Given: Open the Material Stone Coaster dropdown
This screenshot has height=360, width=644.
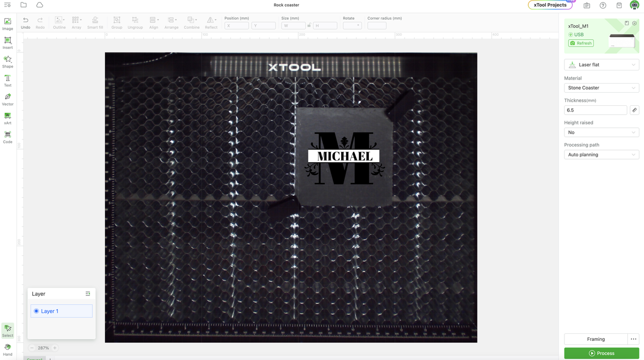Looking at the screenshot, I should click(x=602, y=88).
